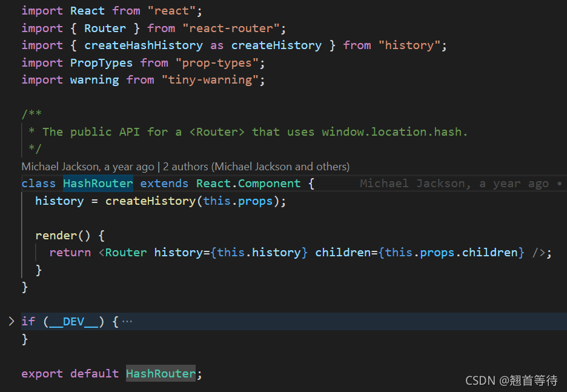The width and height of the screenshot is (567, 392).
Task: Click the folded ellipsis after if (__DEV__) {
Action: 127,321
